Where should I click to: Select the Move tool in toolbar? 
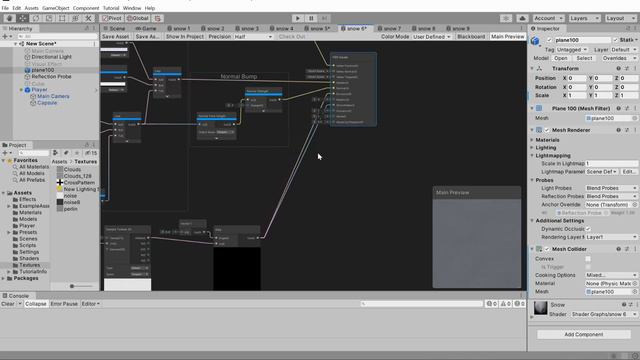(22, 18)
